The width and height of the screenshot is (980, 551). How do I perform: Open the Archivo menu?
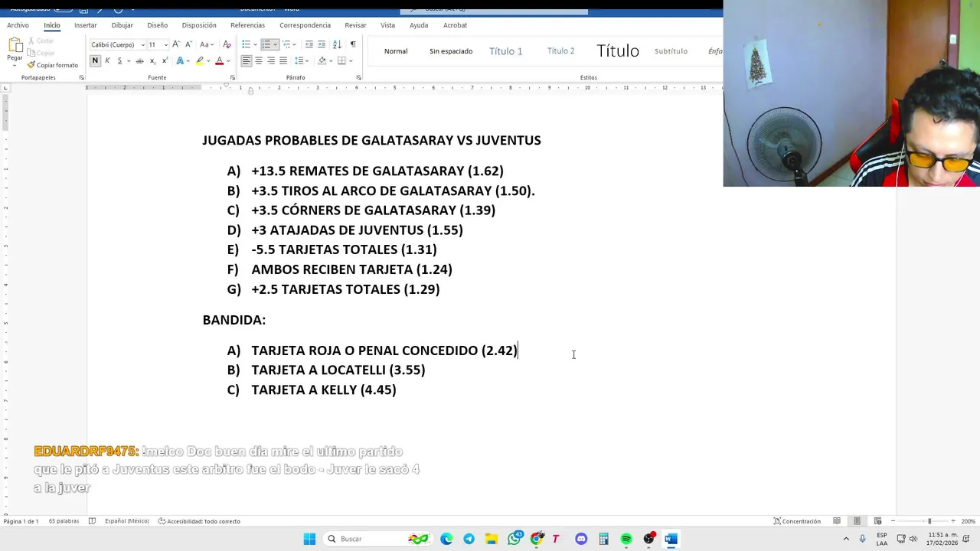[x=18, y=25]
